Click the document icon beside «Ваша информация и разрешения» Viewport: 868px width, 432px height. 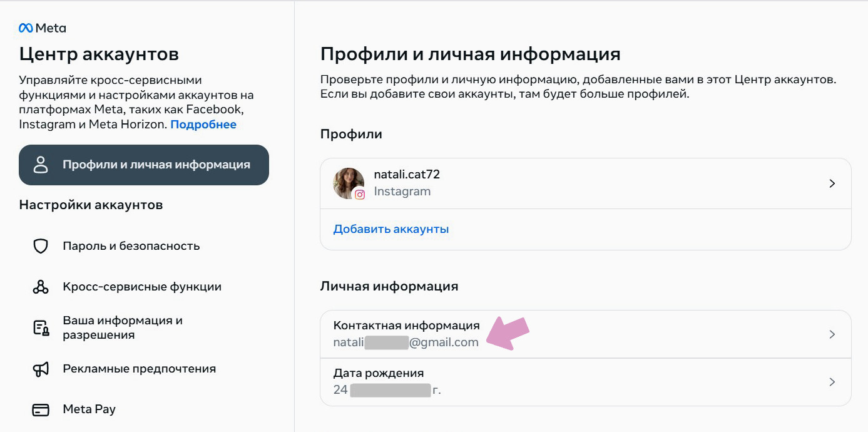[41, 327]
